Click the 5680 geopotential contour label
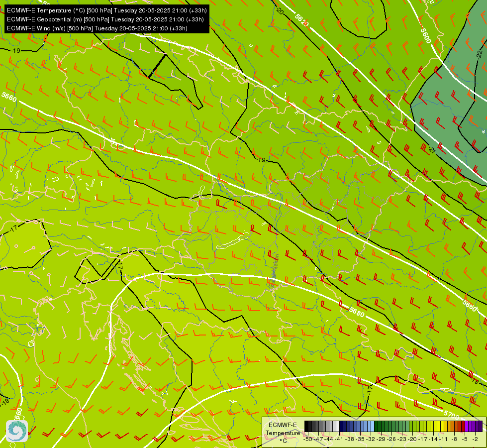 (357, 312)
